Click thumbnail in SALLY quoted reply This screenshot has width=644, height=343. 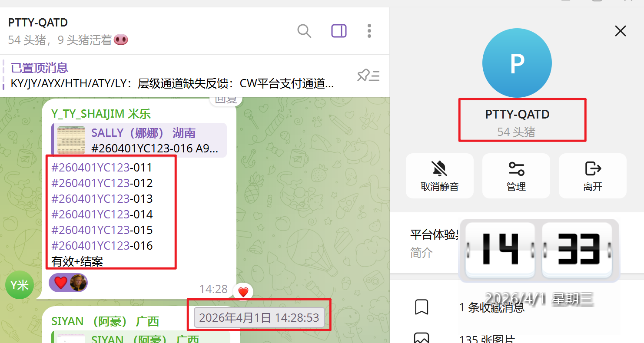coord(71,140)
